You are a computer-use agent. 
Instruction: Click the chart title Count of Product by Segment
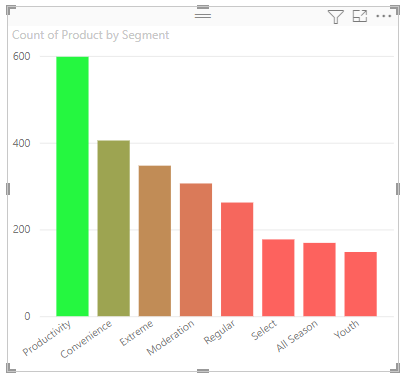point(91,35)
